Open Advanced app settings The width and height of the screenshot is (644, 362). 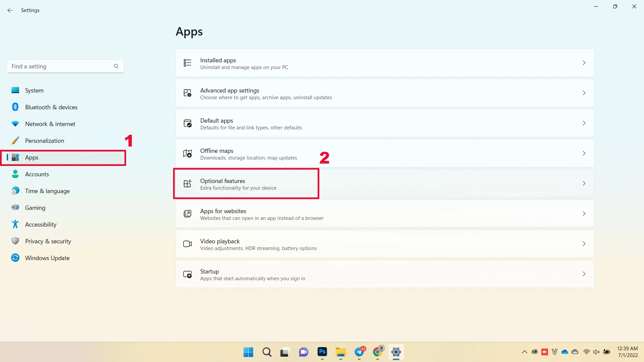[x=384, y=93]
